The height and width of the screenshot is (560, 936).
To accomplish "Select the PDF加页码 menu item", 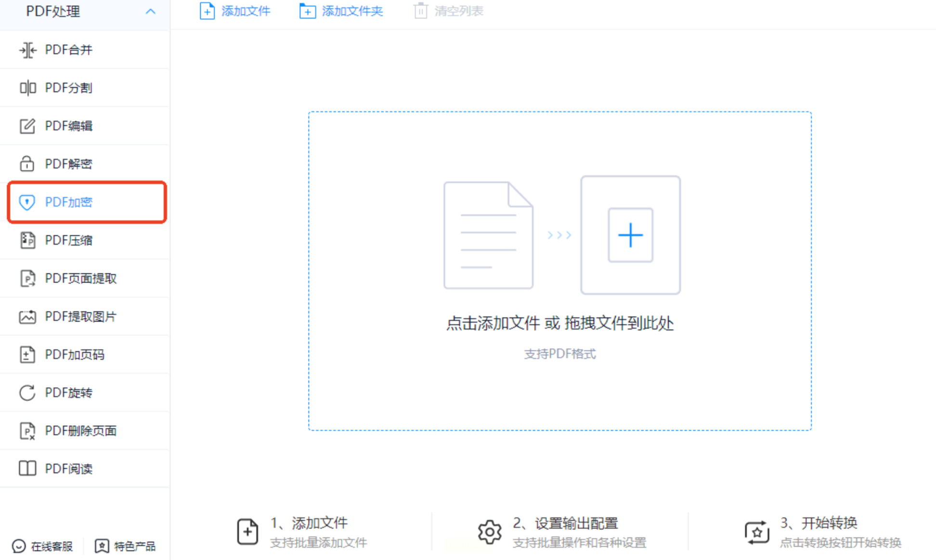I will pyautogui.click(x=75, y=355).
